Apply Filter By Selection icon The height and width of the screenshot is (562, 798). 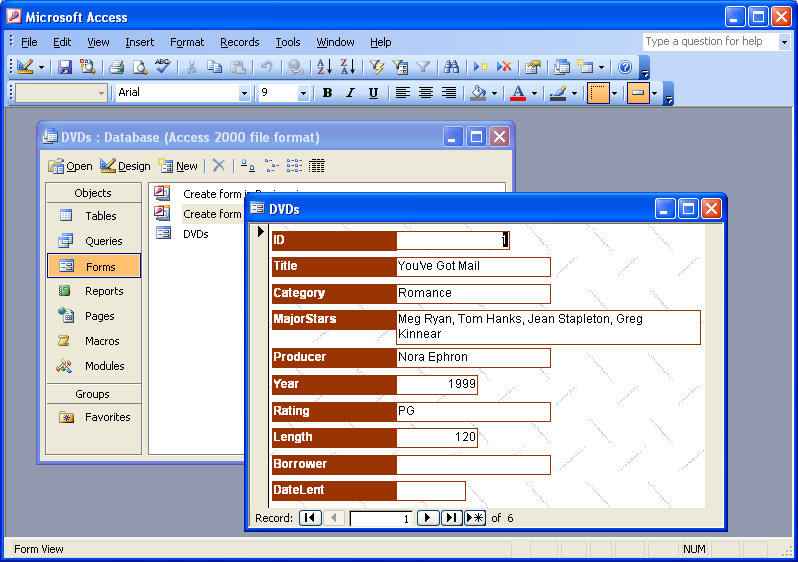pyautogui.click(x=377, y=67)
